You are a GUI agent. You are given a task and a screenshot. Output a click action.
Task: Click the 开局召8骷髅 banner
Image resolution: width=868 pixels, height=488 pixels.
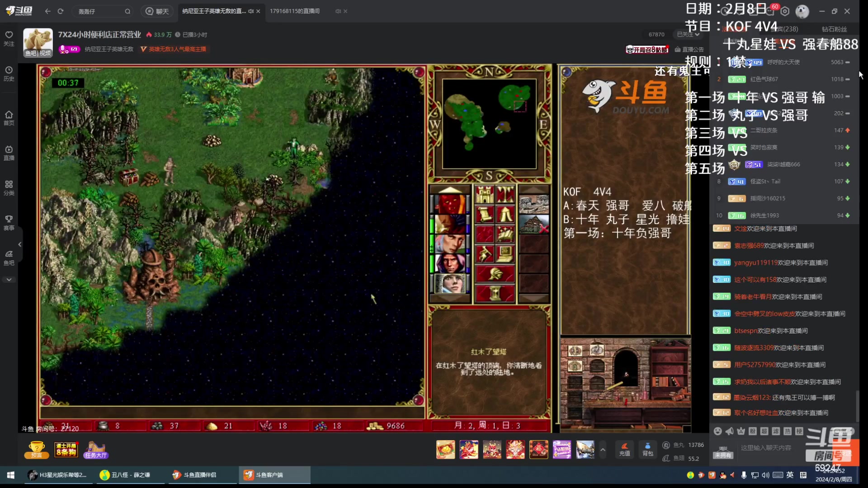[647, 49]
